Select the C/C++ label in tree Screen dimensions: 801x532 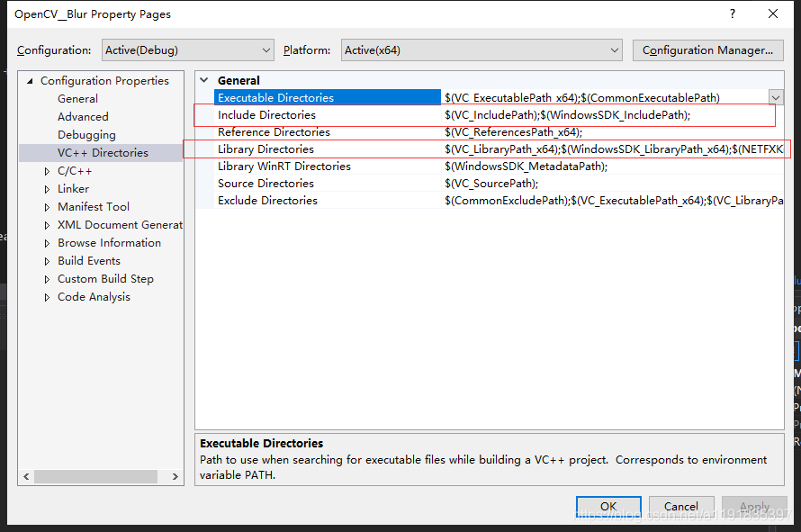coord(75,171)
